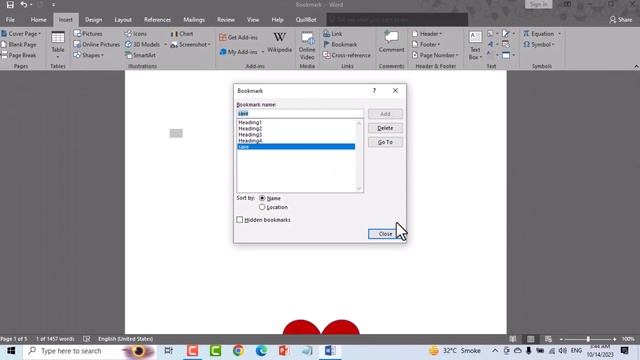Open the Symbol dropdown
Screen dimensions: 640x360
[539, 44]
